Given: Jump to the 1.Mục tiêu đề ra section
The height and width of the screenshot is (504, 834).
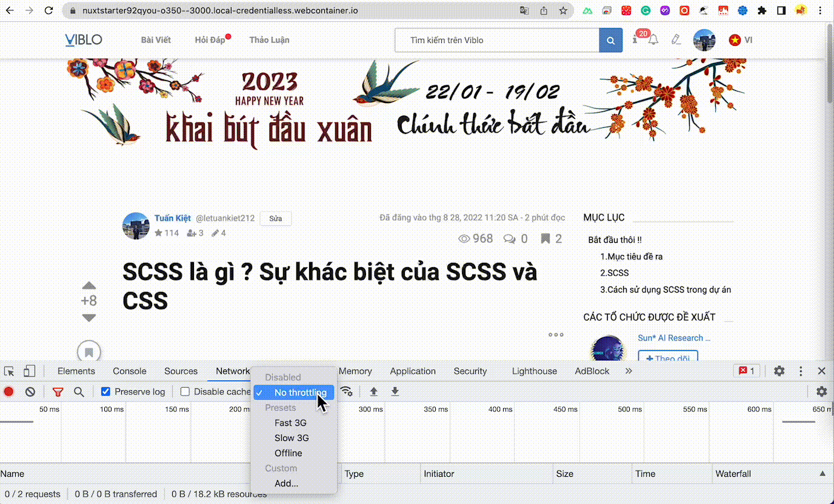Looking at the screenshot, I should pyautogui.click(x=631, y=256).
